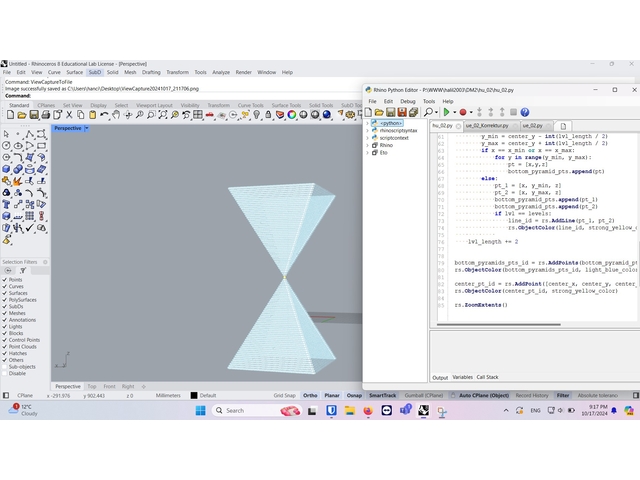Select the pointer tool in Rhino sidebar
The height and width of the screenshot is (480, 640).
coord(6,134)
